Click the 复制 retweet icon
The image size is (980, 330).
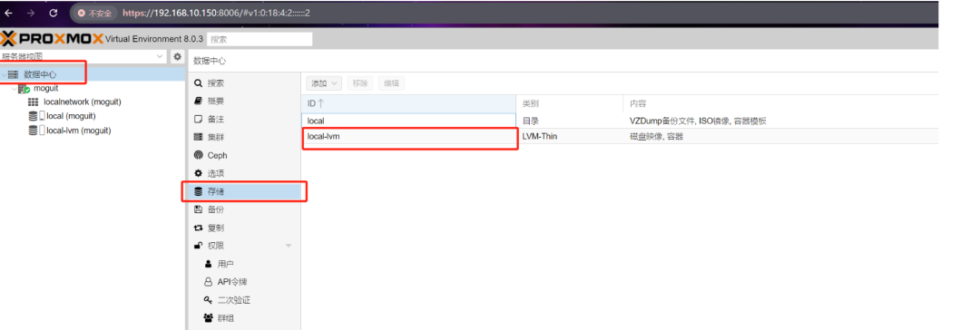[x=198, y=228]
